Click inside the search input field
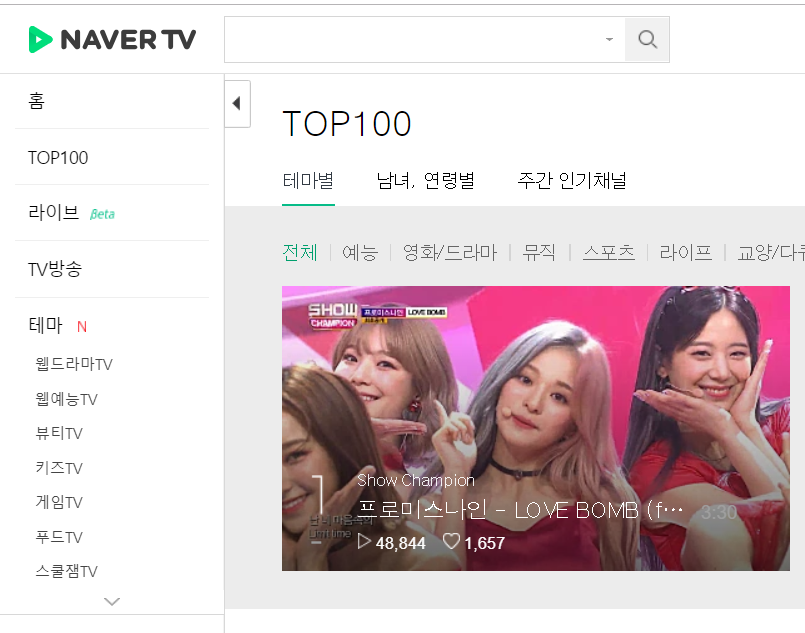805x633 pixels. click(x=413, y=40)
